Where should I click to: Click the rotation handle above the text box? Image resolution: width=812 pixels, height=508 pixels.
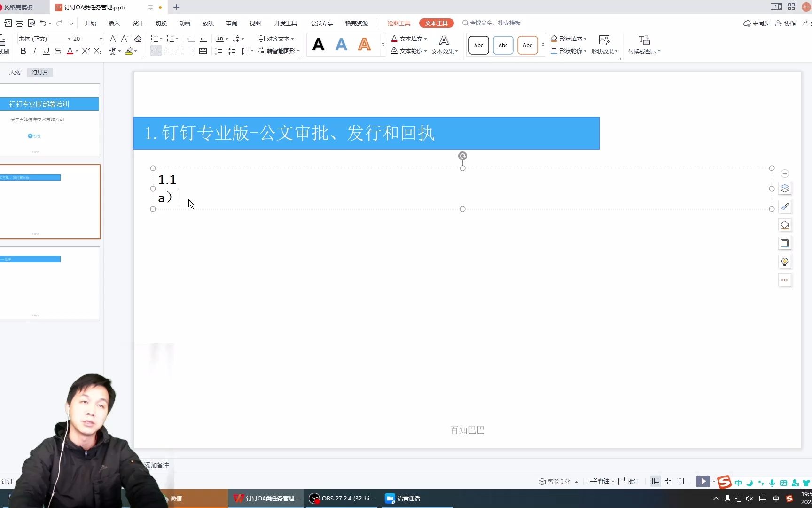click(463, 156)
